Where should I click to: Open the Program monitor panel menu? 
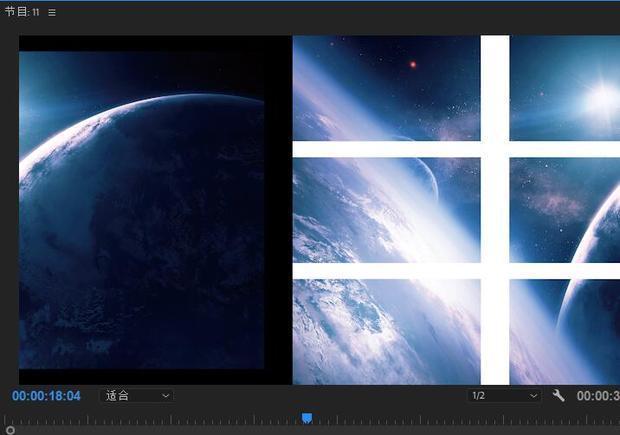52,13
